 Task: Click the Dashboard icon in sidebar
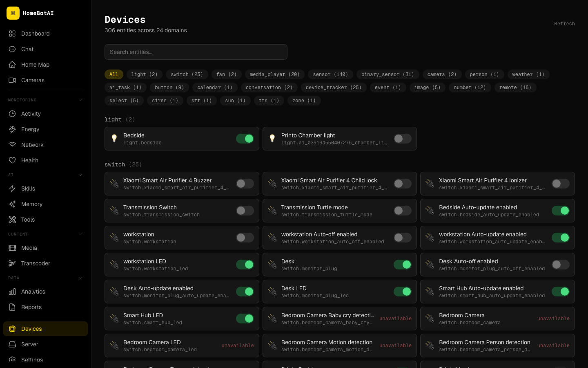(12, 34)
